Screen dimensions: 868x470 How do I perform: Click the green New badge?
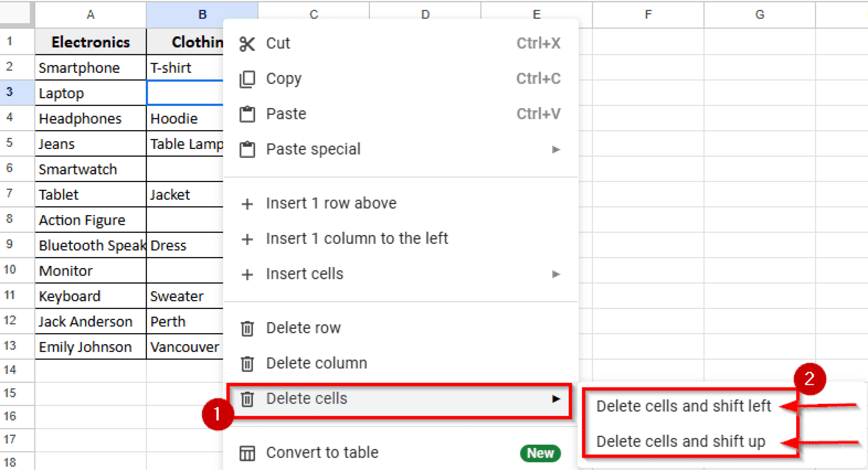(540, 453)
